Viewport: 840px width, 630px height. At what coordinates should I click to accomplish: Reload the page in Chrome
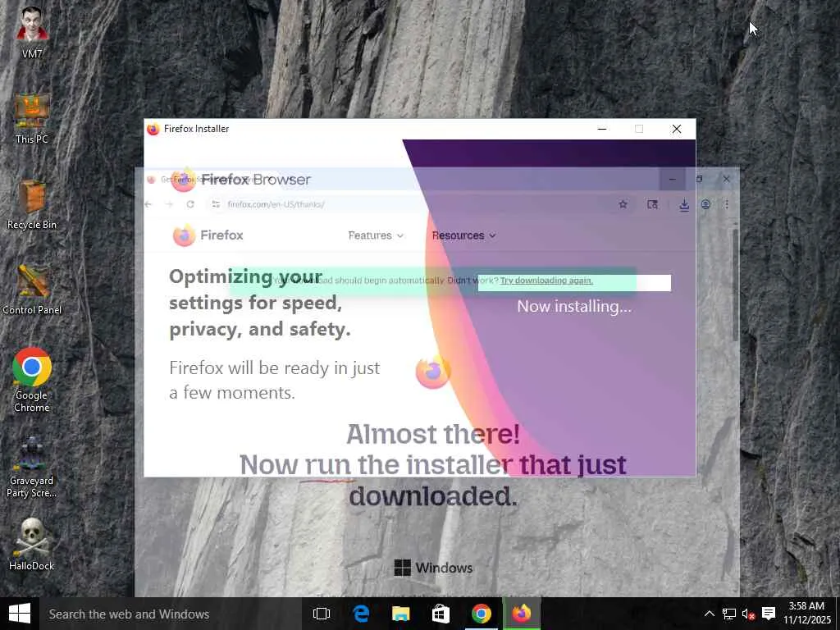[190, 204]
